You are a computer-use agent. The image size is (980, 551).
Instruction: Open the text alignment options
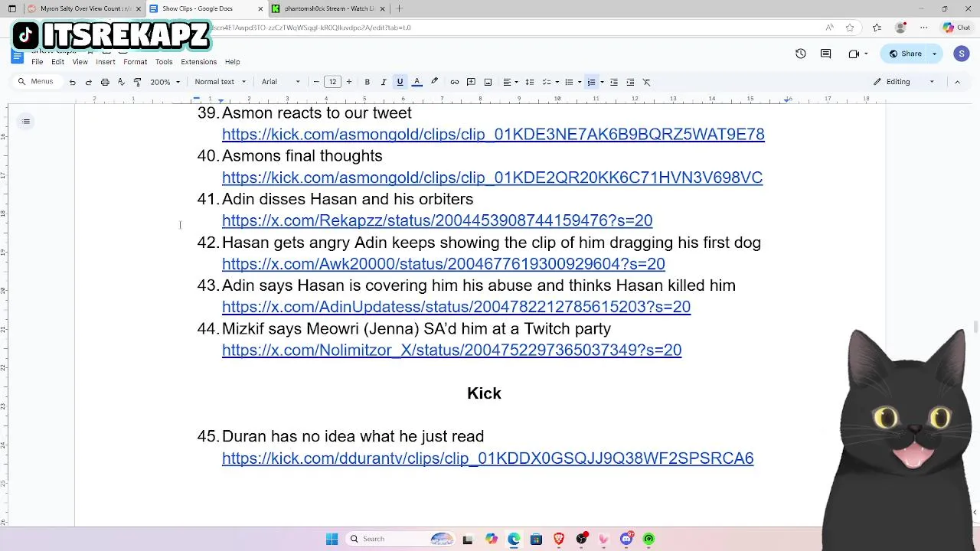pos(510,82)
